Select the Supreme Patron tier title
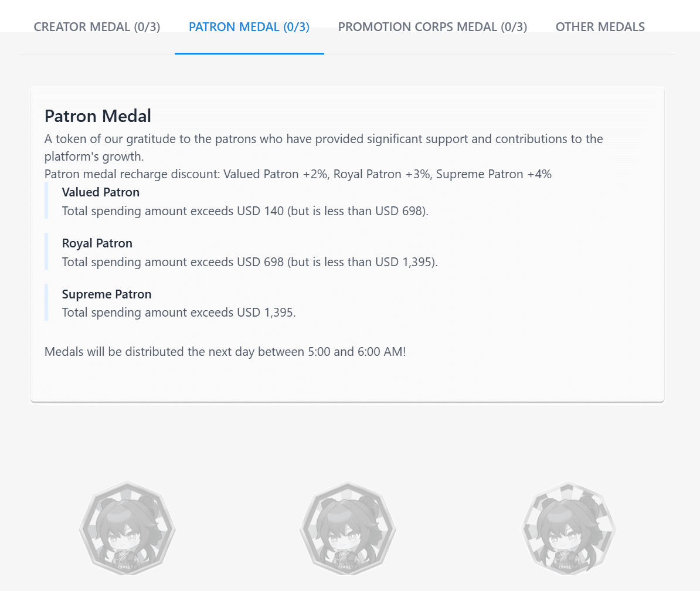 point(107,294)
